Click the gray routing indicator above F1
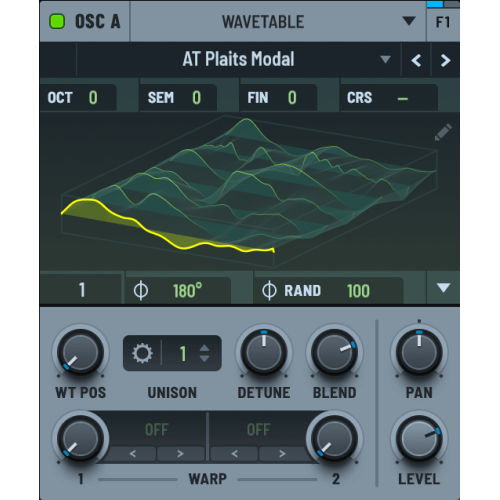Screen dimensions: 500x500 pyautogui.click(x=452, y=4)
